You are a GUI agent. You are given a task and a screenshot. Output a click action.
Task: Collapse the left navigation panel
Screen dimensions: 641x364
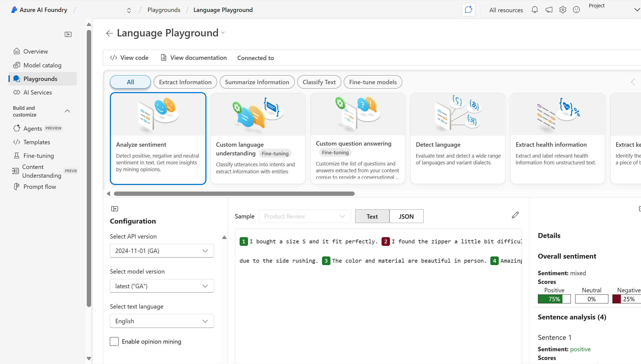coord(68,34)
